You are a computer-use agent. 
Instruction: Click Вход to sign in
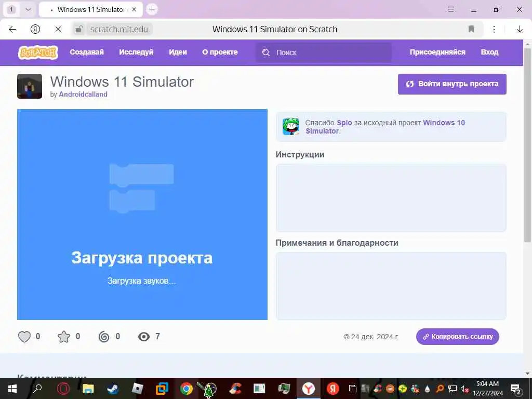pos(489,52)
